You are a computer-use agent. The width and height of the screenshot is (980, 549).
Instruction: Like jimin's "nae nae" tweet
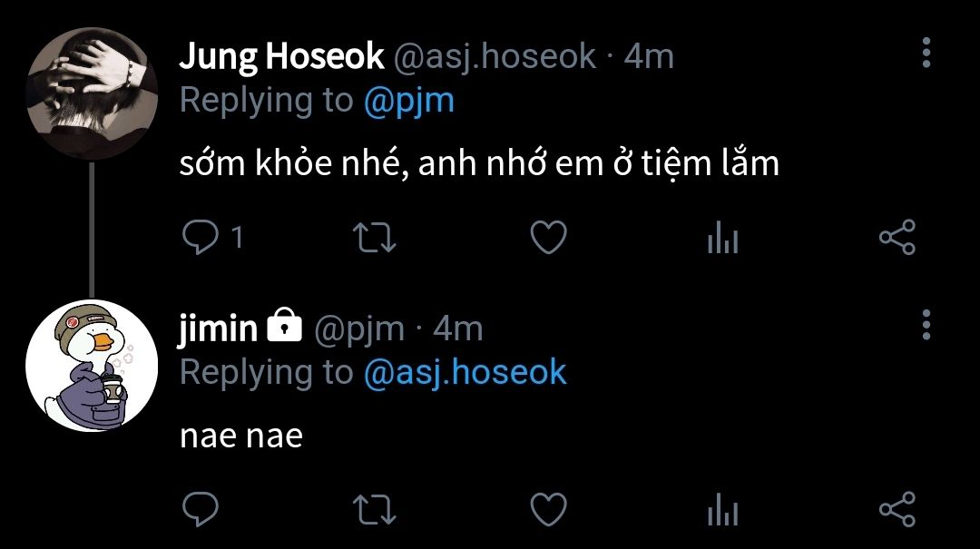click(548, 509)
